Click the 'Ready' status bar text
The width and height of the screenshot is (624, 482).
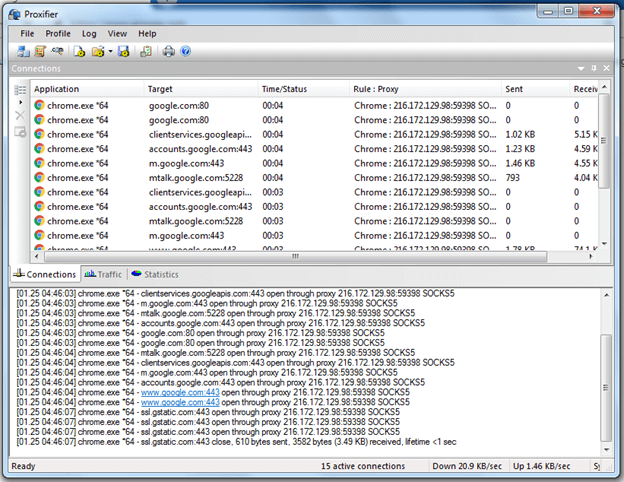[x=23, y=466]
